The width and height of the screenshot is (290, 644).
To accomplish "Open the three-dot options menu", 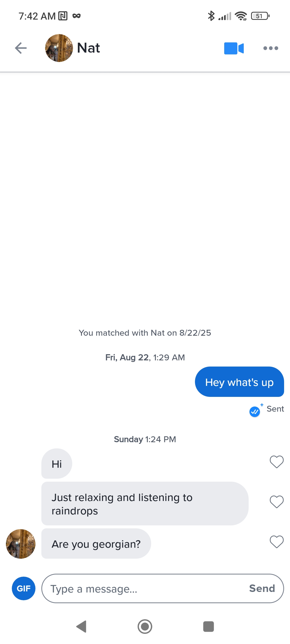I will pyautogui.click(x=271, y=48).
